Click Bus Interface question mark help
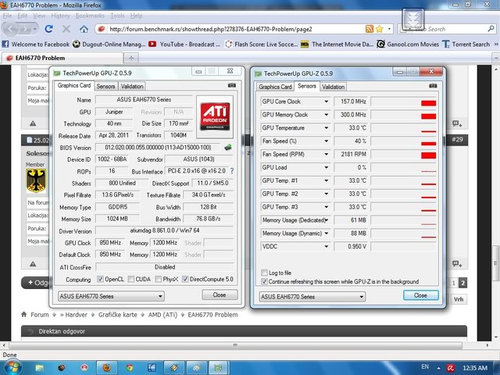 click(232, 171)
